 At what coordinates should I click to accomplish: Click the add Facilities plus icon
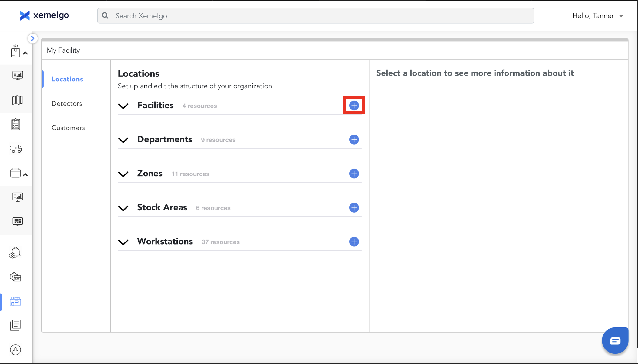[354, 106]
